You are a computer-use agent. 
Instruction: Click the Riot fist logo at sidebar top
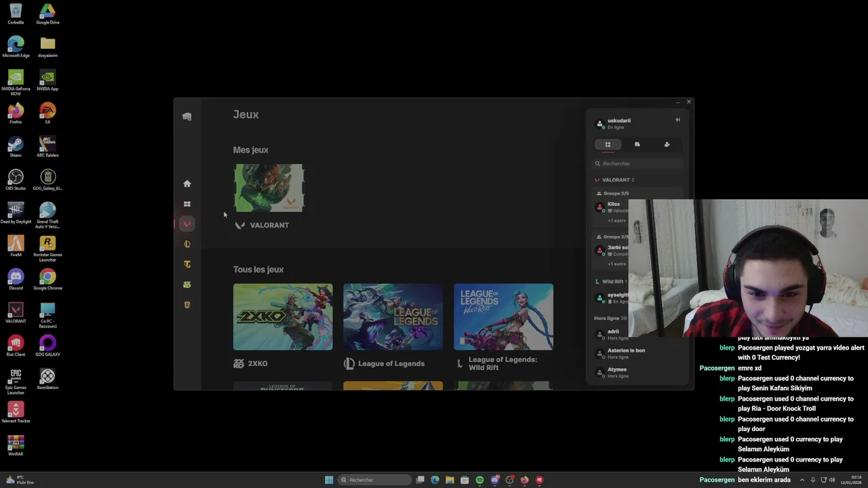click(x=187, y=117)
